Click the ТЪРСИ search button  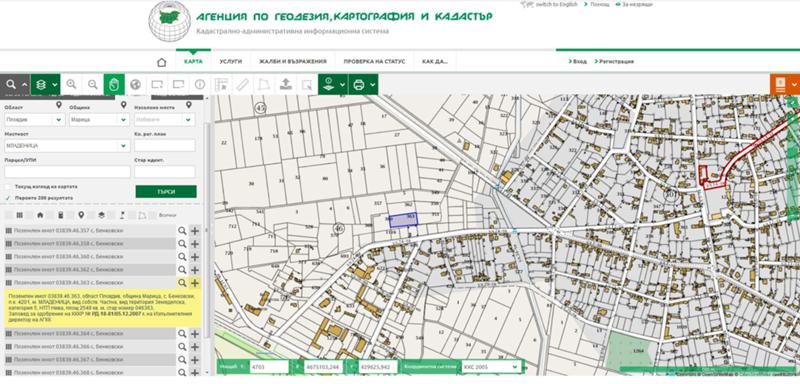[166, 192]
